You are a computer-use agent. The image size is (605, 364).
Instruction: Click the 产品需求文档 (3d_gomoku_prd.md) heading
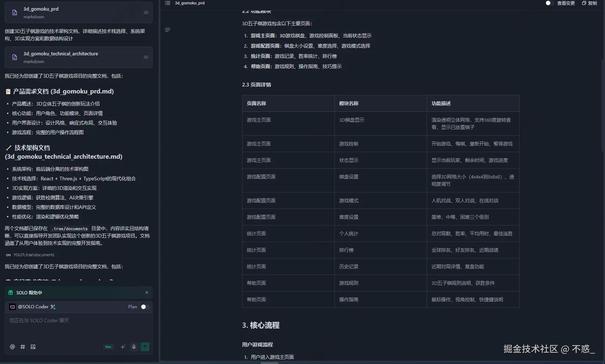63,91
